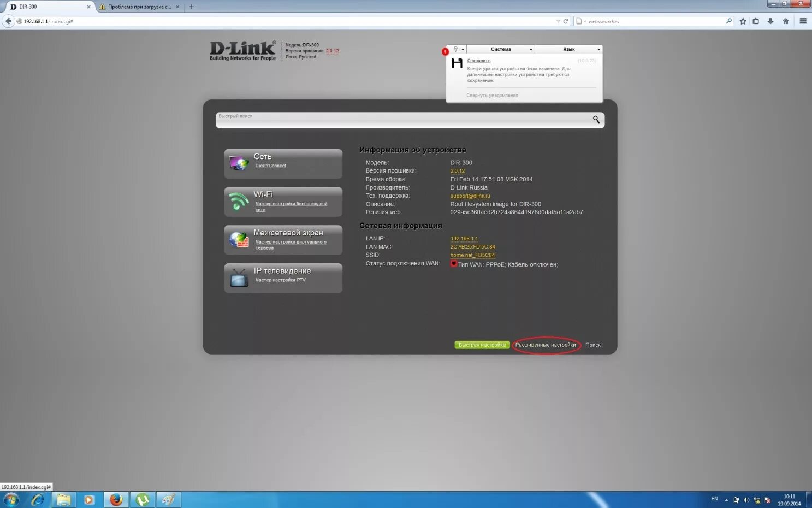Open Firefox downloads arrow icon

coord(770,21)
